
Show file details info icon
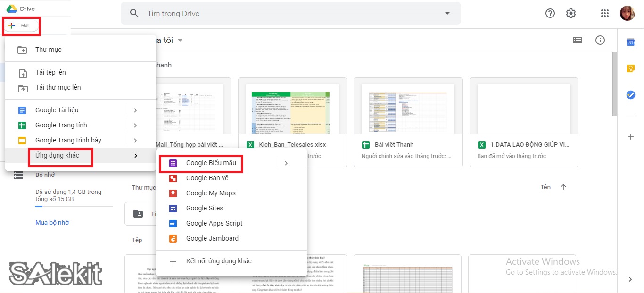[600, 40]
